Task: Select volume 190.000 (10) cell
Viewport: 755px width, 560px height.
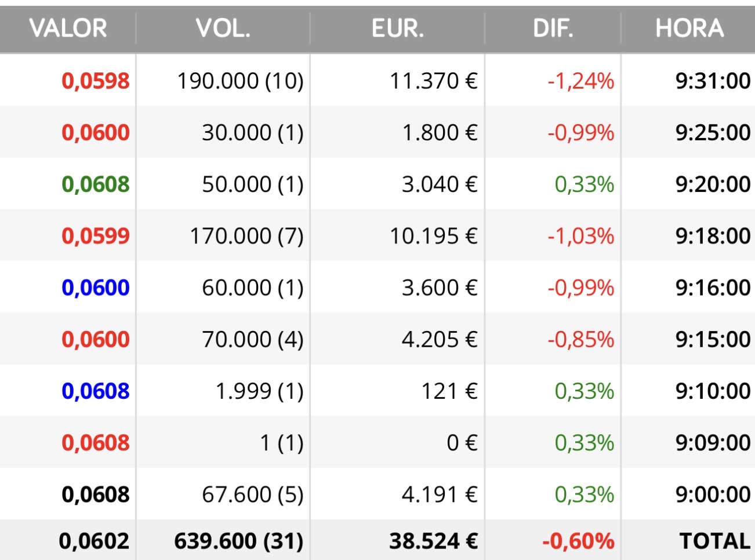Action: (240, 81)
